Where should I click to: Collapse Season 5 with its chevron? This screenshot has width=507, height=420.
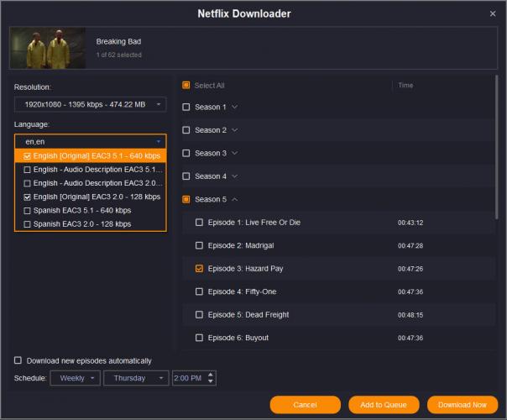point(235,199)
